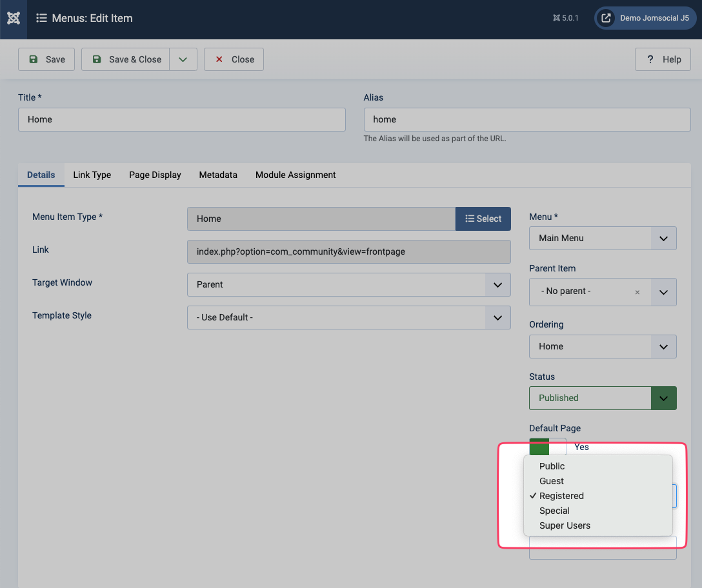Expand the Template Style dropdown
702x588 pixels.
tap(348, 317)
